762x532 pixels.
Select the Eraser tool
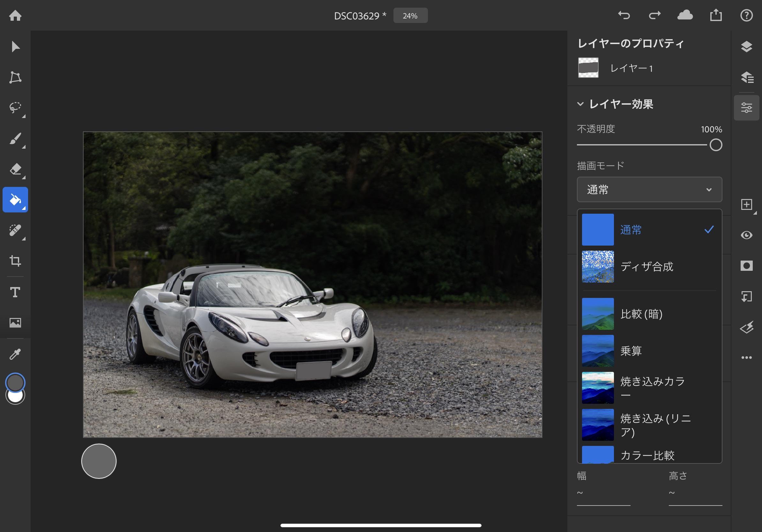click(x=15, y=169)
